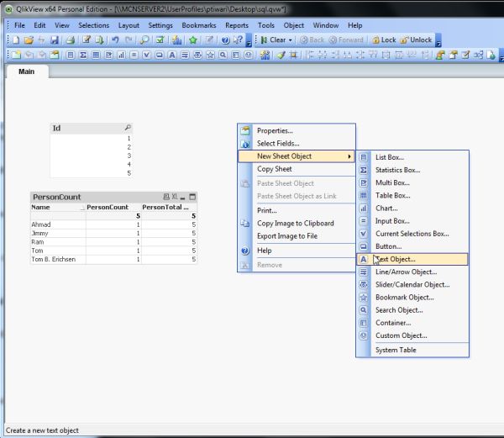Create Search Object magnifier toolbar icon
504x438 pixels.
223,55
